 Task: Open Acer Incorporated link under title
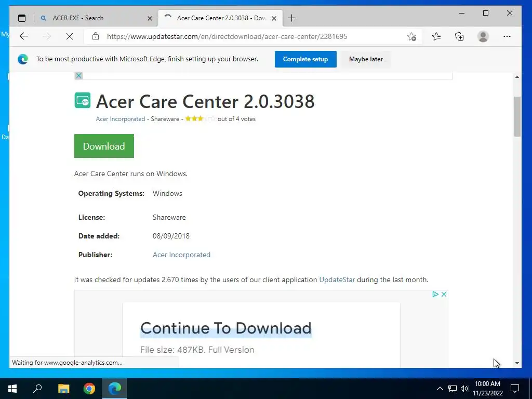tap(121, 119)
